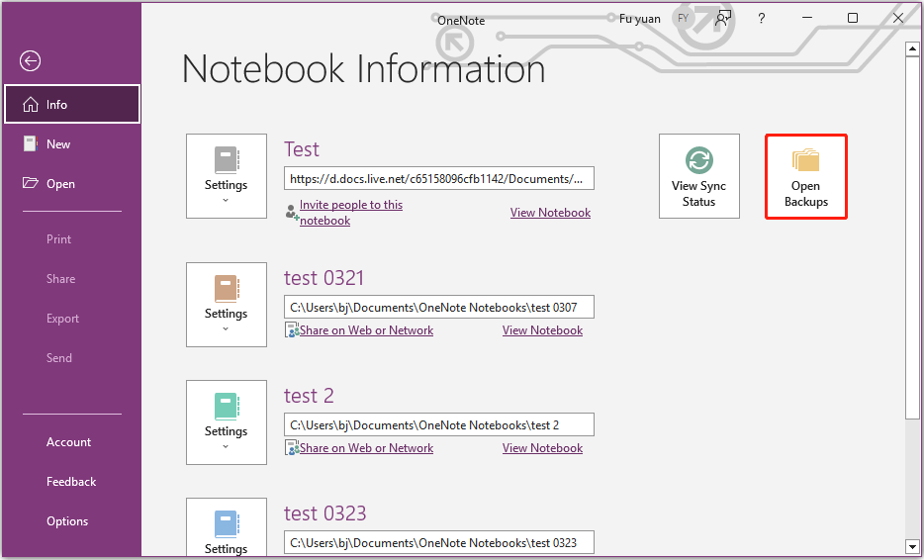Image resolution: width=924 pixels, height=560 pixels.
Task: Expand Settings dropdown for test 2
Action: coord(227,422)
